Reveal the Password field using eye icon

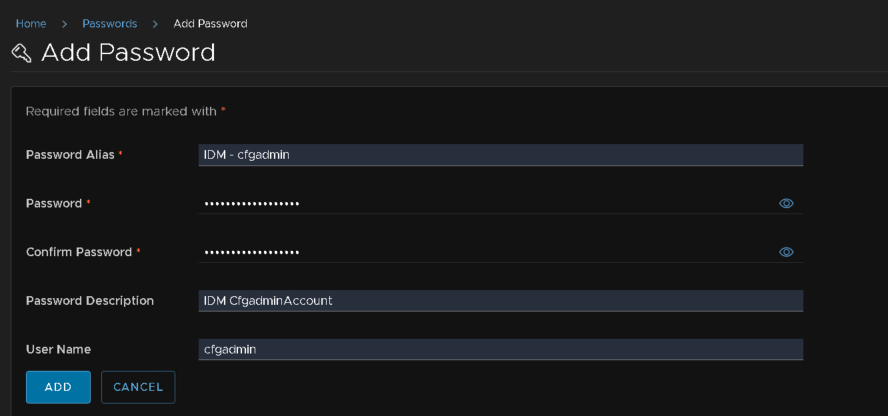tap(786, 203)
